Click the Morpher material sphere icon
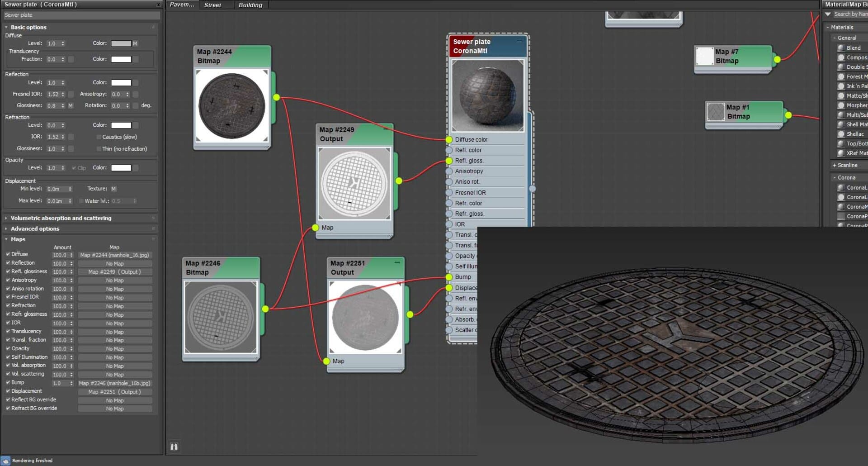Screen dimensions: 868x466 coord(841,105)
